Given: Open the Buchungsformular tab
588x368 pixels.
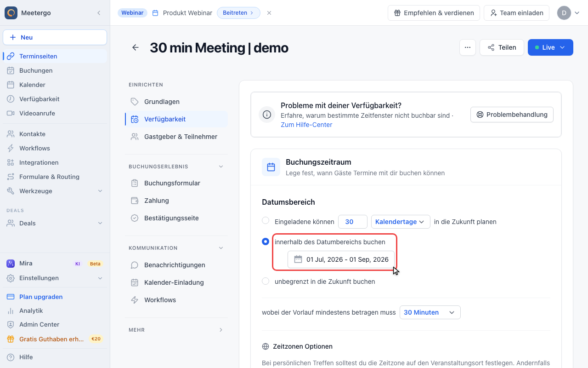Looking at the screenshot, I should click(176, 183).
